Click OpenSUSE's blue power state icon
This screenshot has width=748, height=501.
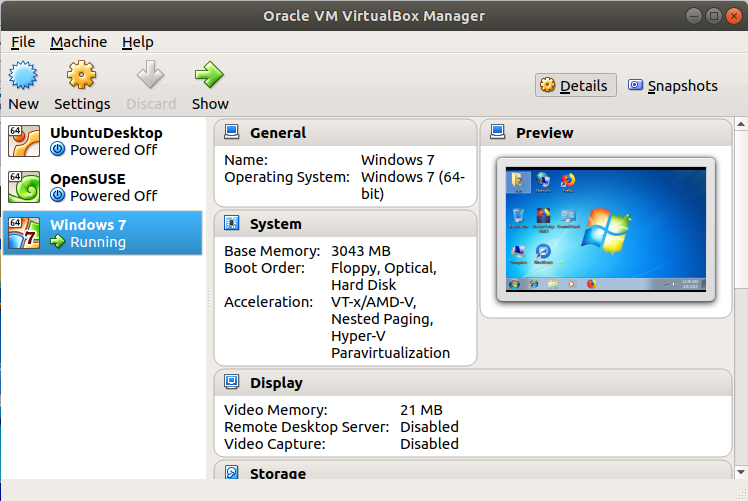(58, 195)
